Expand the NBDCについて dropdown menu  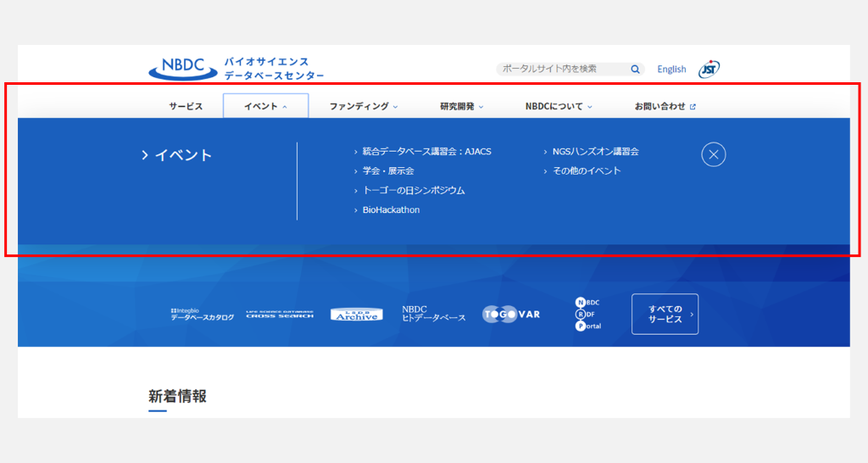point(558,106)
